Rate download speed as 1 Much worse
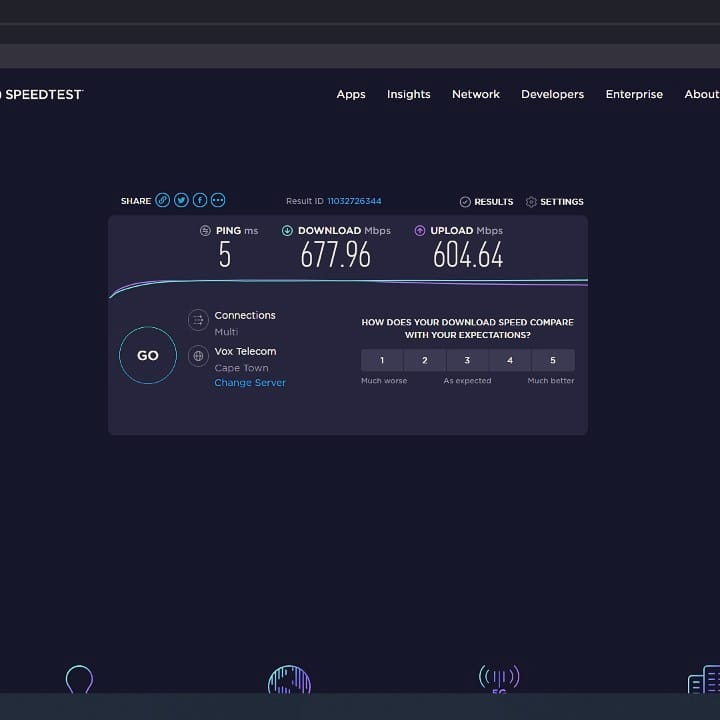 [x=382, y=360]
